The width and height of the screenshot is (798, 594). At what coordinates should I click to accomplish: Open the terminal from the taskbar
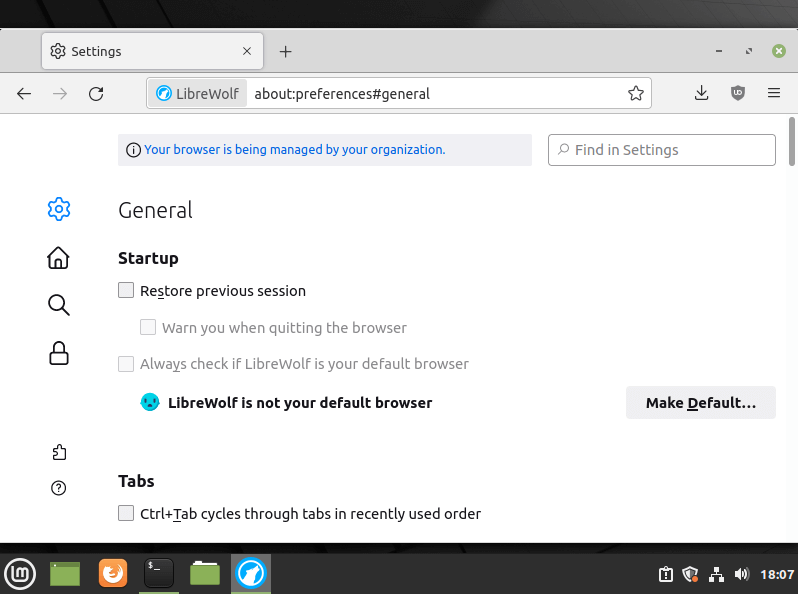159,573
